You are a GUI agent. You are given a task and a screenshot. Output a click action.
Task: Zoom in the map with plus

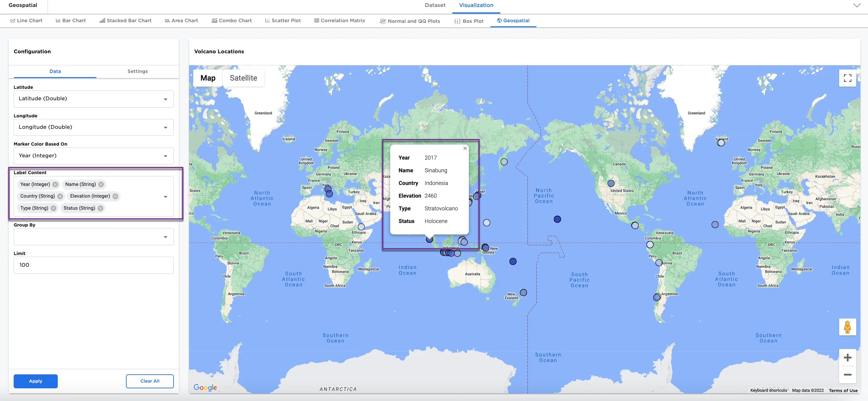coord(847,358)
